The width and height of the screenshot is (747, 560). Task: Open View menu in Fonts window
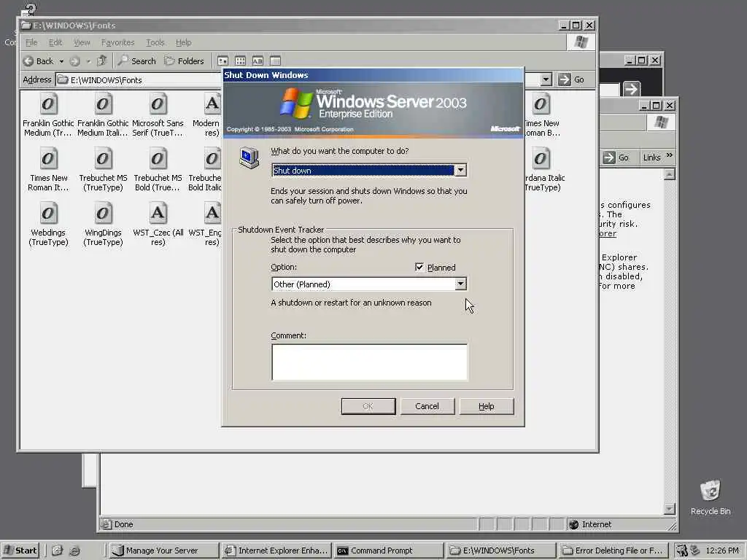(82, 42)
